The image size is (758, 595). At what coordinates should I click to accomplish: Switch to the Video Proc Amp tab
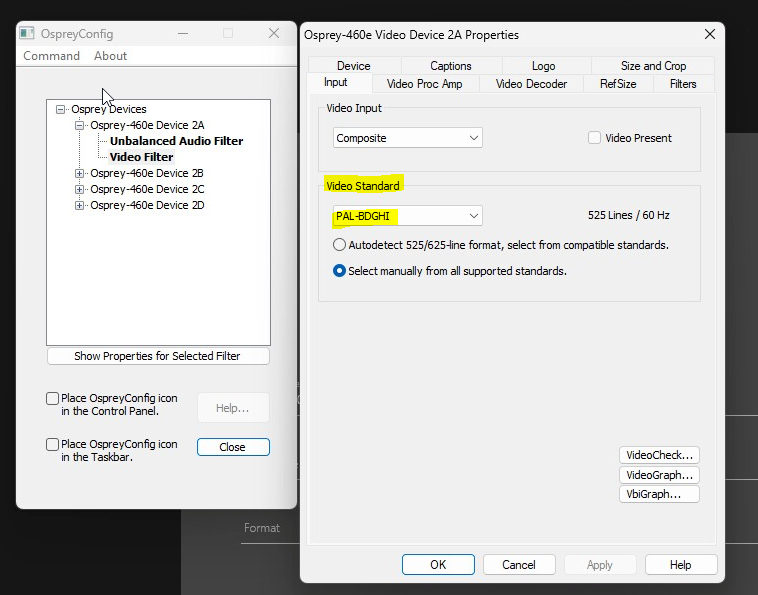click(424, 84)
